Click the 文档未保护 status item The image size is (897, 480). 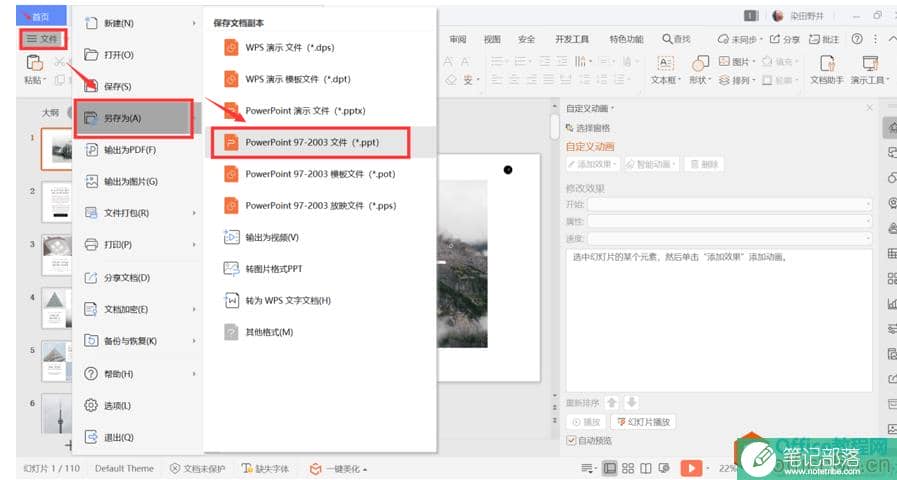(x=198, y=469)
